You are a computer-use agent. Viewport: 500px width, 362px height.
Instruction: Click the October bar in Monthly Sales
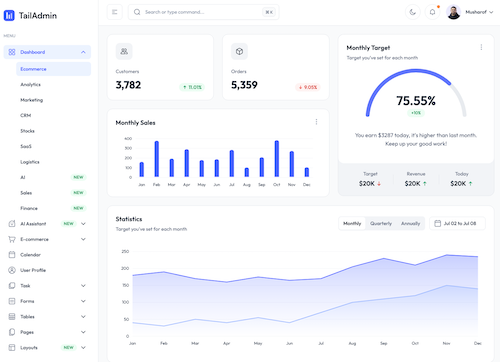(277, 159)
